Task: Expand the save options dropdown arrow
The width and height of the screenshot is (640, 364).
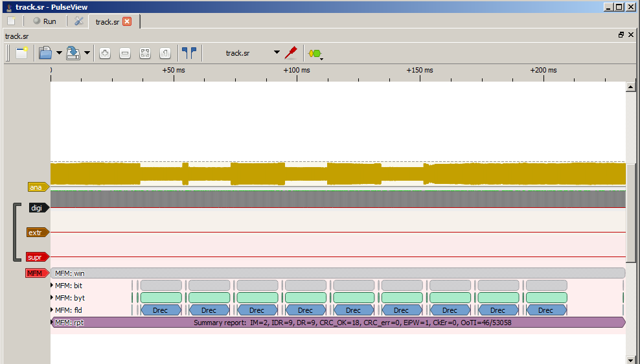Action: tap(87, 53)
